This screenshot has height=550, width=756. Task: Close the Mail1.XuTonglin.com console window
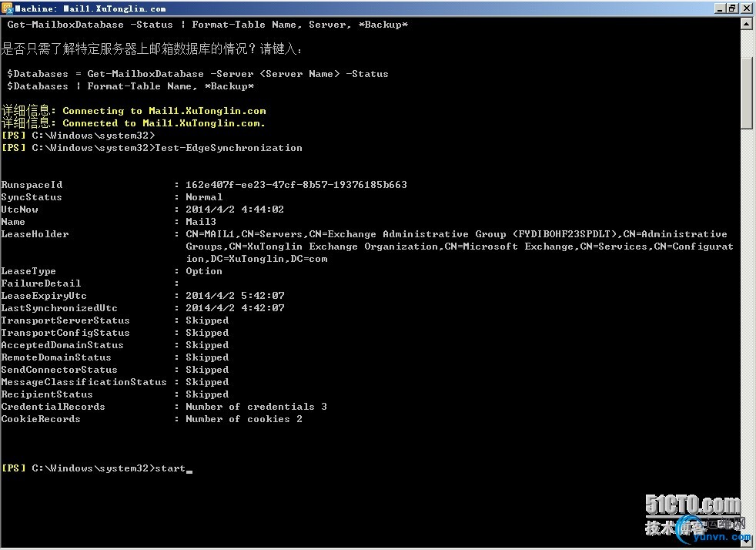[x=745, y=8]
